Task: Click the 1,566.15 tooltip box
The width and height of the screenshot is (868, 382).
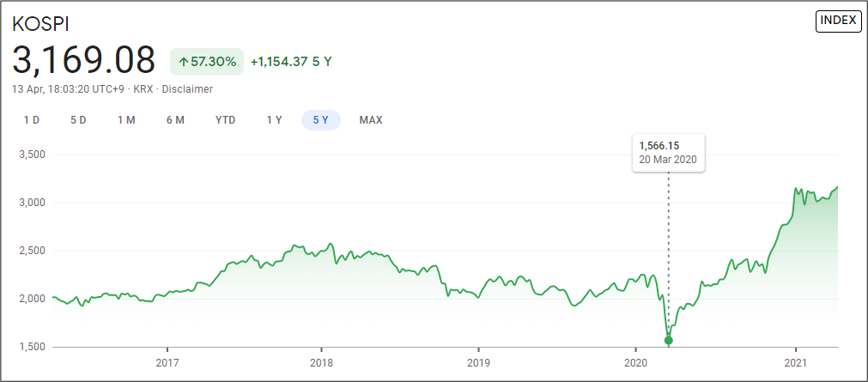Action: (x=668, y=154)
